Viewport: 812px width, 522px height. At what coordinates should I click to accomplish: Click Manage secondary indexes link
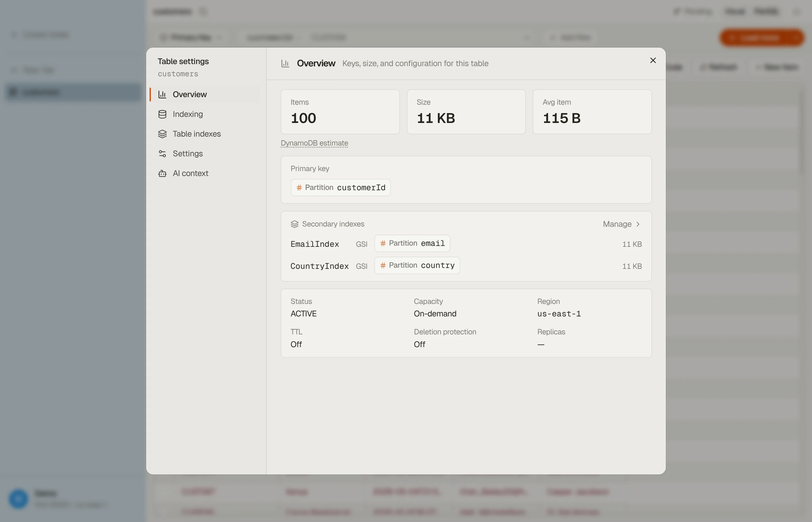621,224
